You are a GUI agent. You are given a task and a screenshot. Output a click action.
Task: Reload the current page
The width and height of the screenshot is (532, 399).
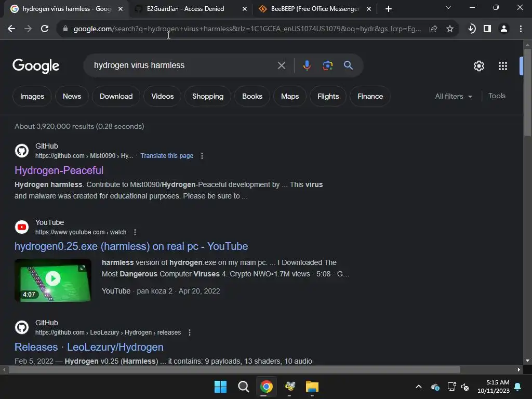pyautogui.click(x=45, y=29)
